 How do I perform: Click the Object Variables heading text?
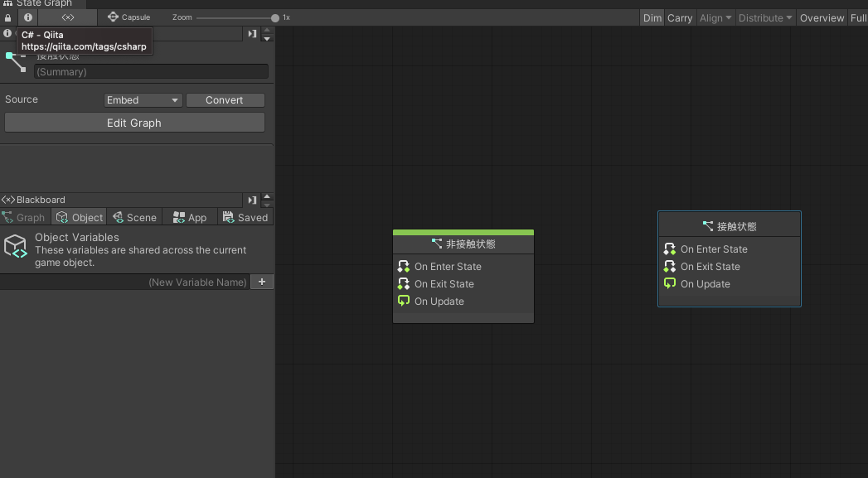click(x=77, y=237)
